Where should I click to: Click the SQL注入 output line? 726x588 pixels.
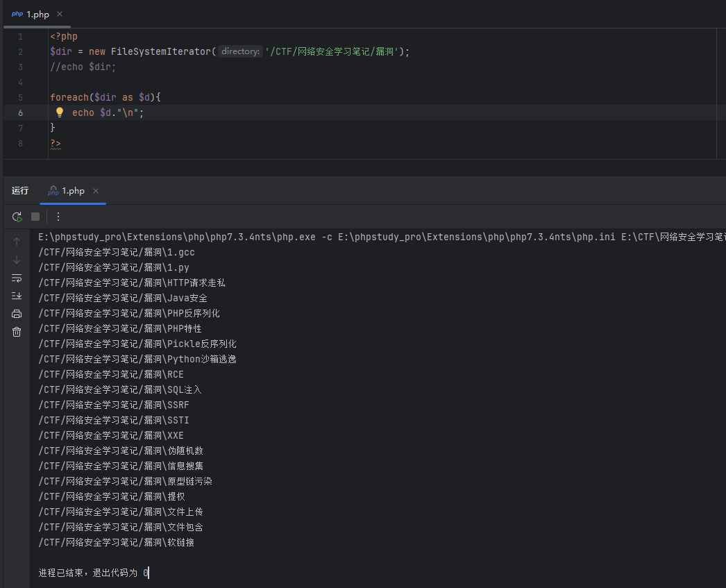click(120, 389)
